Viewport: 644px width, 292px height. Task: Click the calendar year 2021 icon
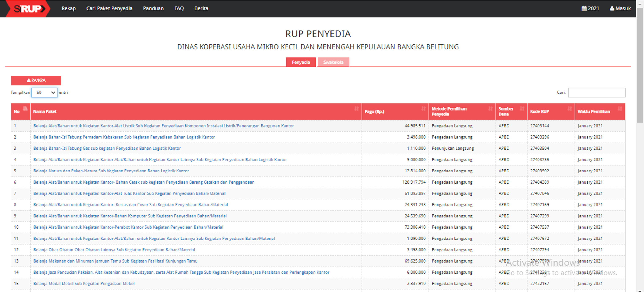[x=584, y=8]
